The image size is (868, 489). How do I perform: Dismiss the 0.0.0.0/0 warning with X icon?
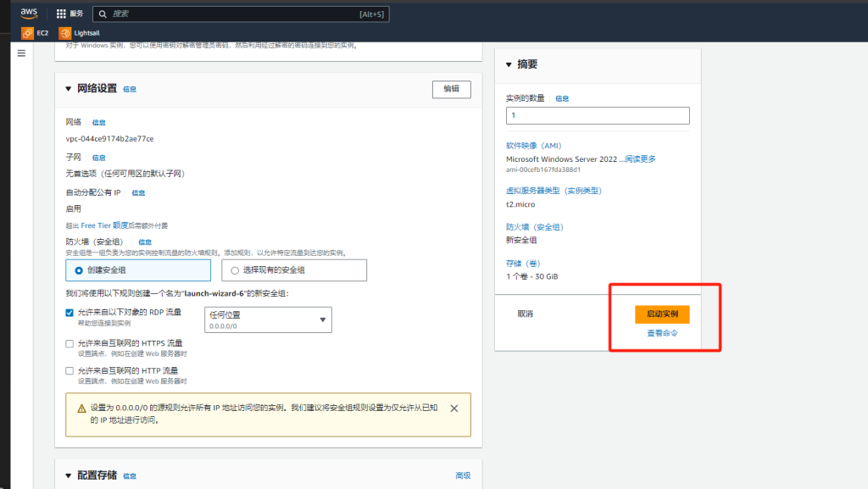pos(453,408)
